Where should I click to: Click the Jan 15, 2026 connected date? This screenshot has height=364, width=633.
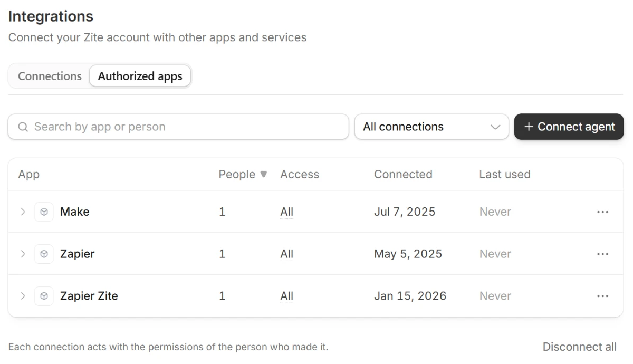410,296
